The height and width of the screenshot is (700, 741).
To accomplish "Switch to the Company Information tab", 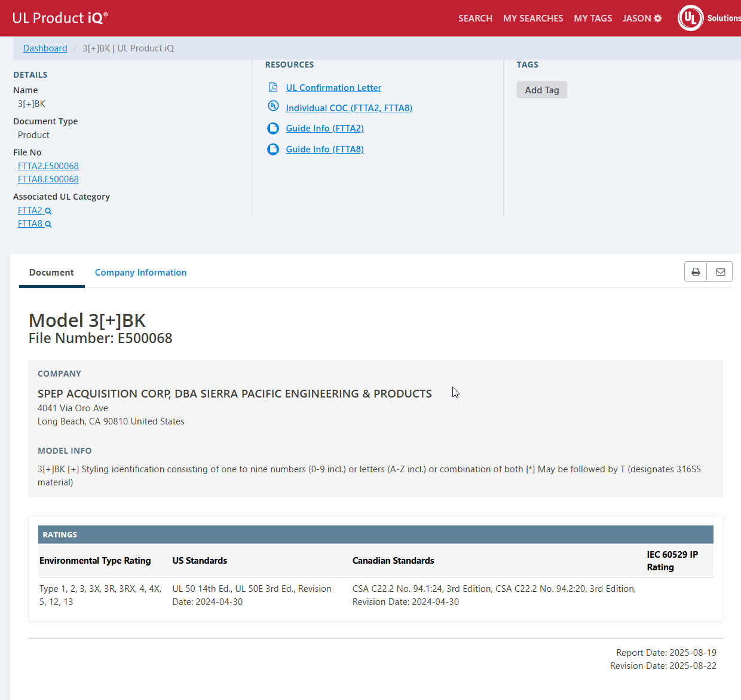I will click(x=140, y=273).
